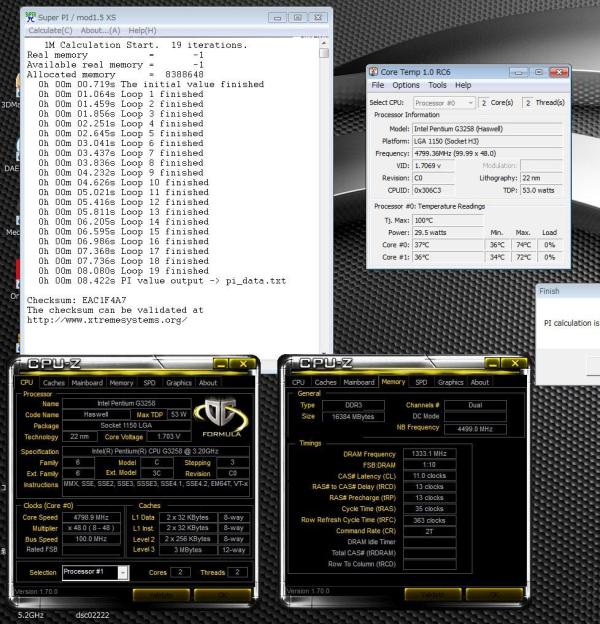Click the Checksum EAC1F4A7 line
Viewport: 600px width, 624px height.
pos(76,300)
